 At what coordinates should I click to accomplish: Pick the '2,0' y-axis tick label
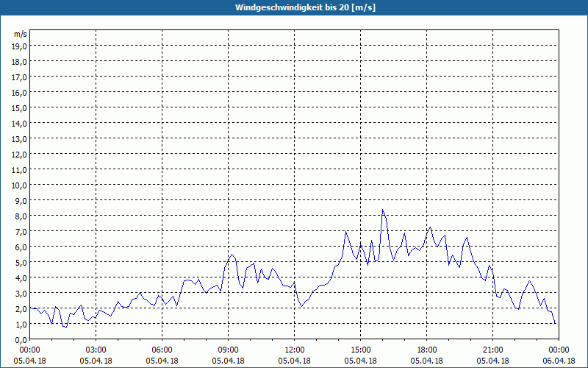tap(21, 309)
